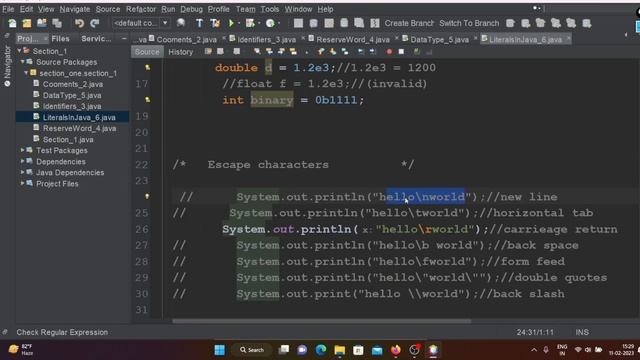Click the Profile Project toolbar icon
Viewport: 640px width, 360px height.
pos(270,23)
